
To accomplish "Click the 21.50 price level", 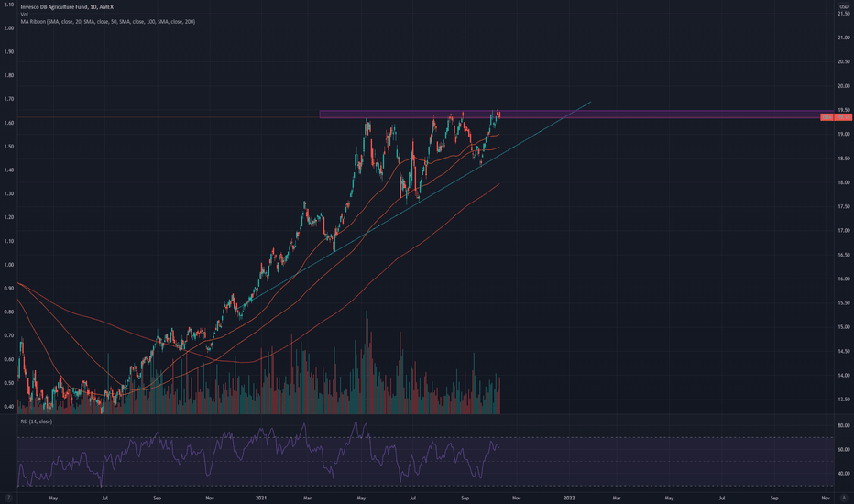I will [844, 14].
